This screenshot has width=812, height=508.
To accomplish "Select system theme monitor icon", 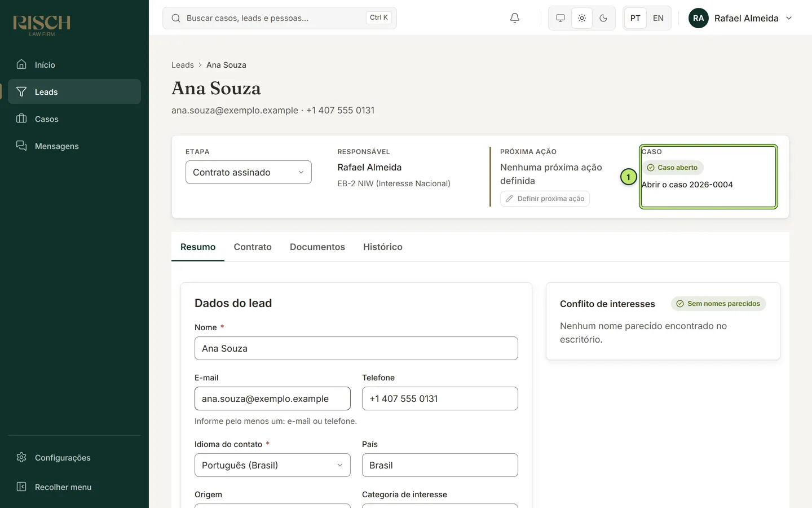I will 561,18.
